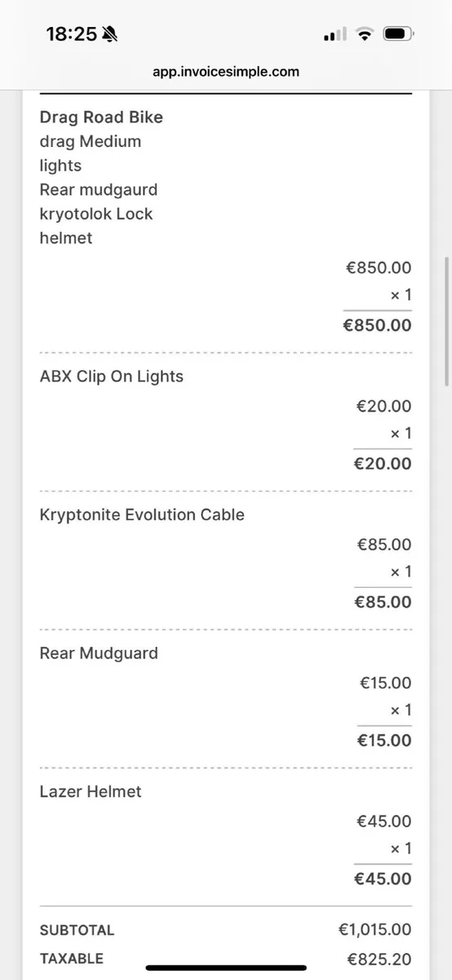Tap the silent mode bell icon
The width and height of the screenshot is (452, 980).
coord(111,34)
